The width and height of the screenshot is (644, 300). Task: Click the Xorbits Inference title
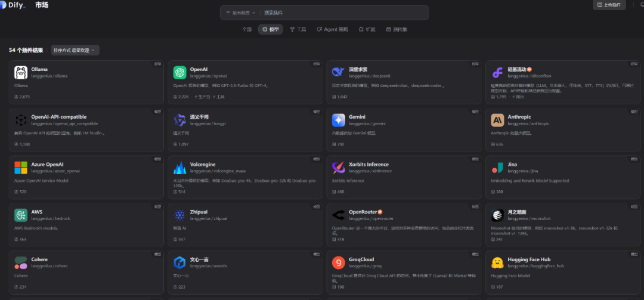click(x=369, y=165)
